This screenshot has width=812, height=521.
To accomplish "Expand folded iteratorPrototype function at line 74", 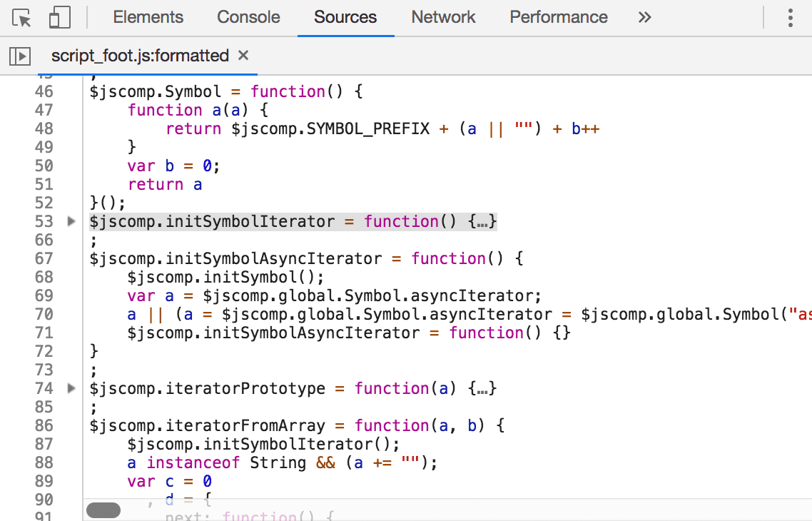I will [71, 389].
